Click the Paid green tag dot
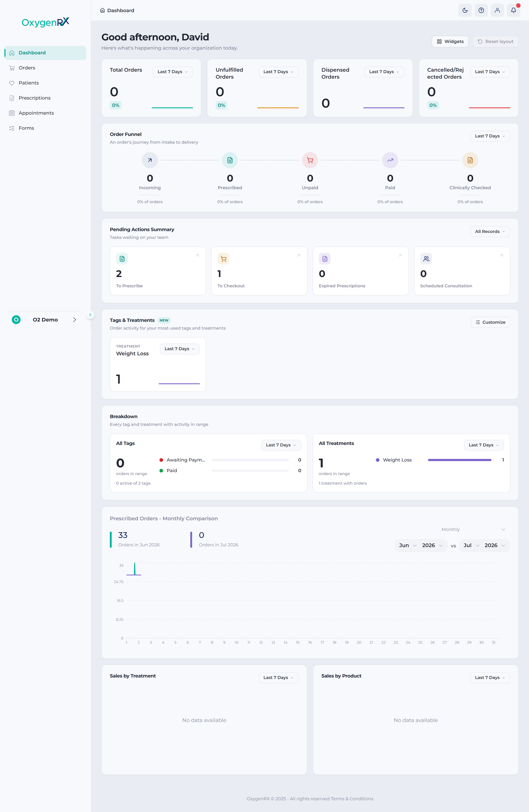529x812 pixels. [161, 470]
